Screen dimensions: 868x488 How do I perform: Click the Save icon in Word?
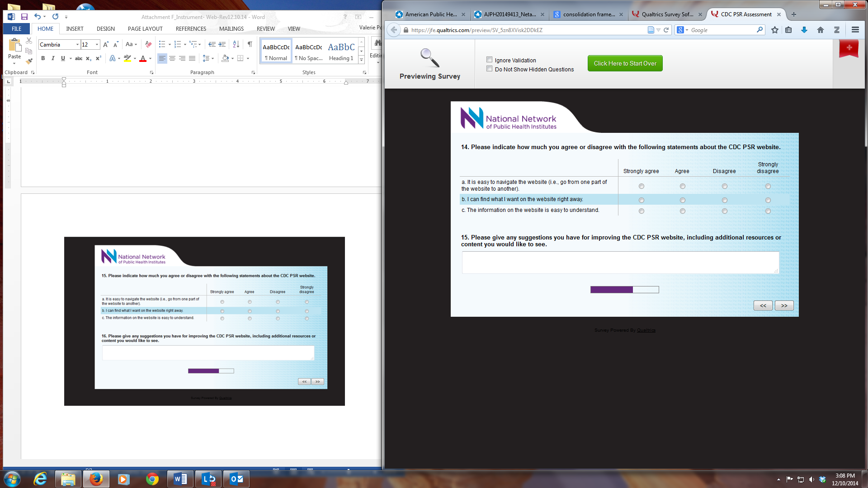point(24,17)
